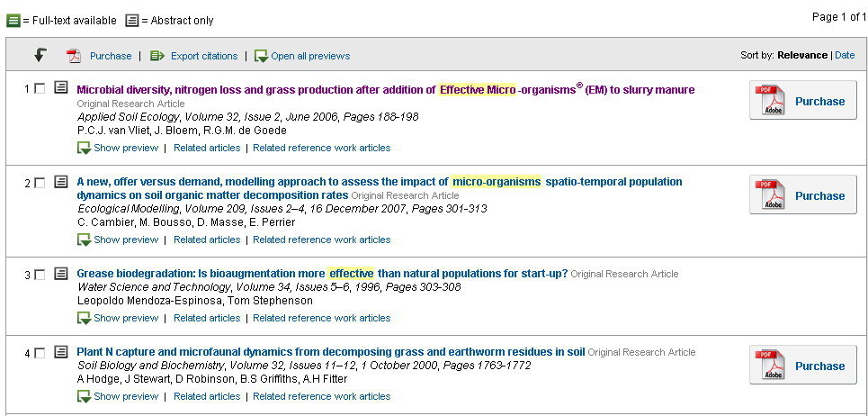Sort results by Relevance
The width and height of the screenshot is (868, 416).
pos(802,55)
